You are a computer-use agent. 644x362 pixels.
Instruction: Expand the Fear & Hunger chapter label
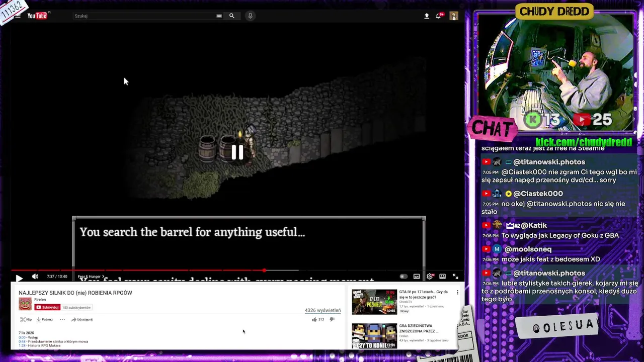91,277
